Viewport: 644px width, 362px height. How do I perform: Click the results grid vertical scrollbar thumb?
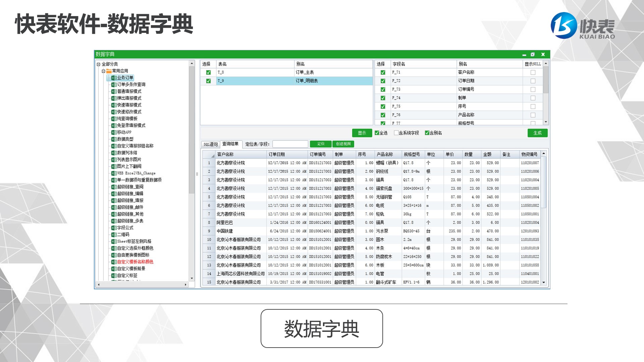(x=544, y=182)
